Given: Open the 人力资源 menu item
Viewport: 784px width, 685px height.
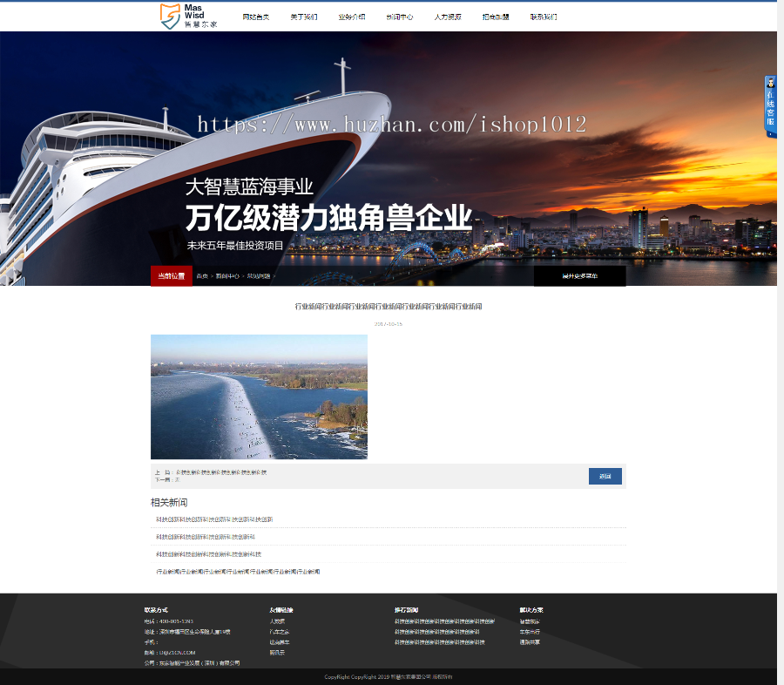Looking at the screenshot, I should [448, 17].
